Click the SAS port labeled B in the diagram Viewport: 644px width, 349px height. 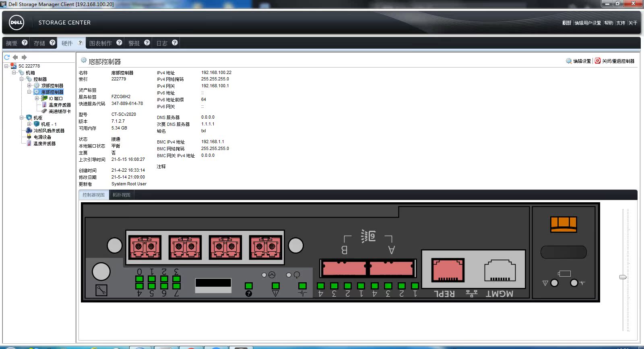[x=344, y=268]
